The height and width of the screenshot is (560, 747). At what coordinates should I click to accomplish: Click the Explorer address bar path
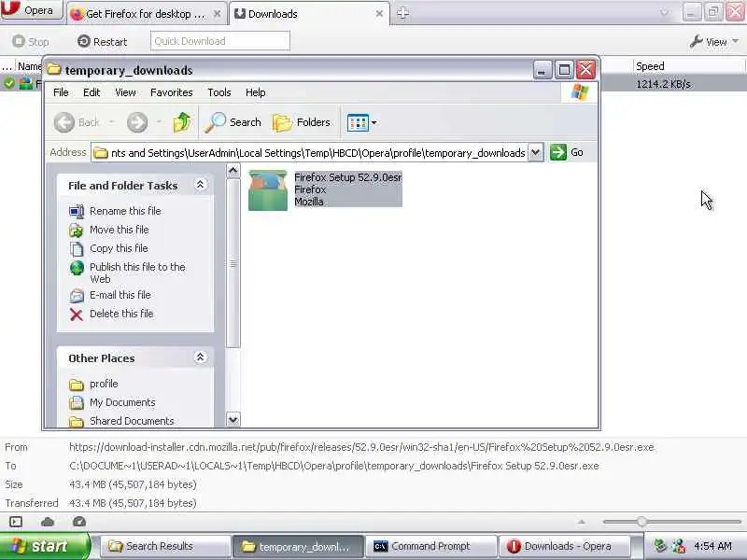point(310,153)
